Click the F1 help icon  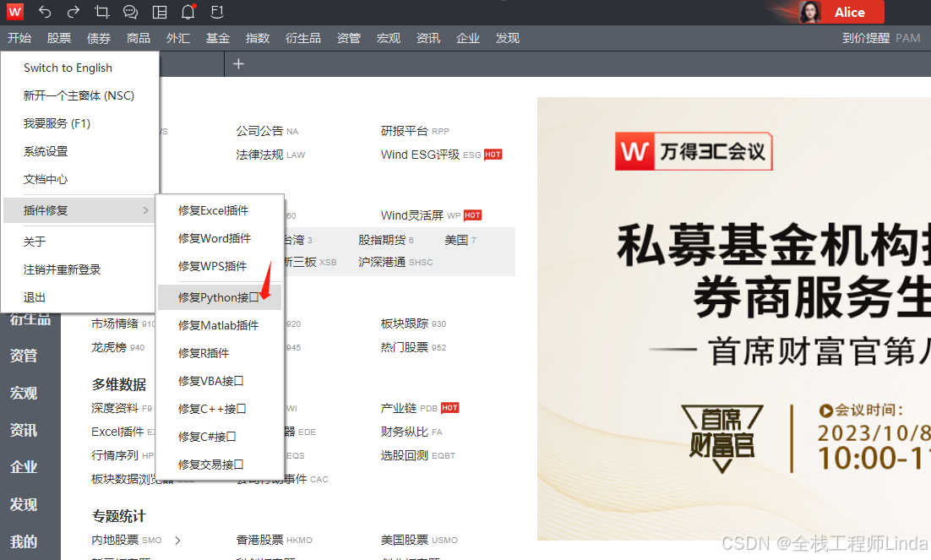tap(217, 11)
